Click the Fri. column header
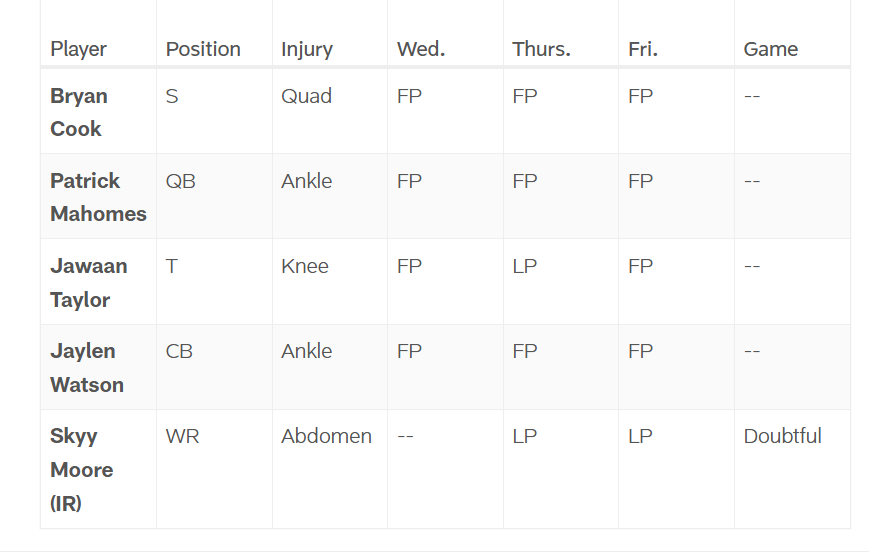The height and width of the screenshot is (553, 869). point(643,49)
